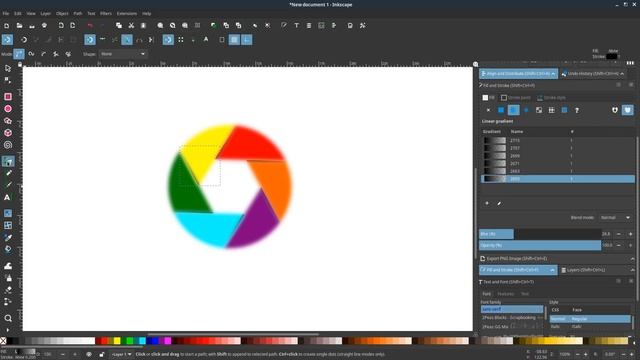640x360 pixels.
Task: Open the Shape dropdown set to None
Action: point(123,54)
